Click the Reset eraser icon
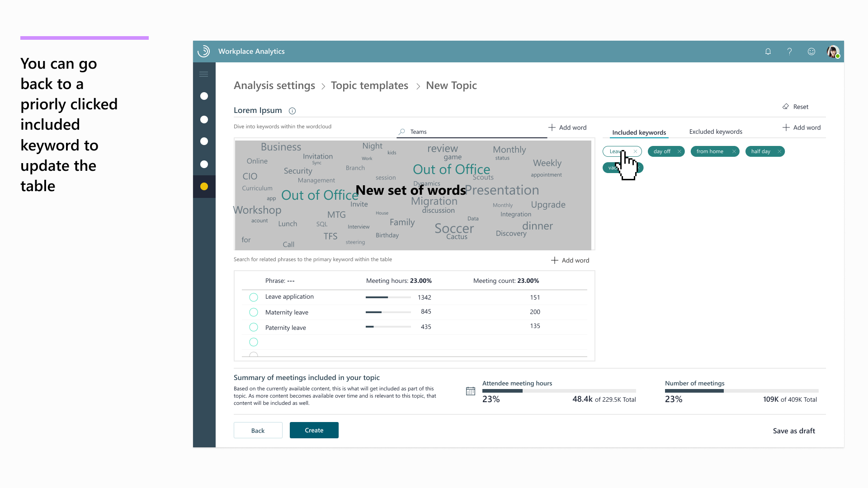The image size is (868, 488). [786, 107]
